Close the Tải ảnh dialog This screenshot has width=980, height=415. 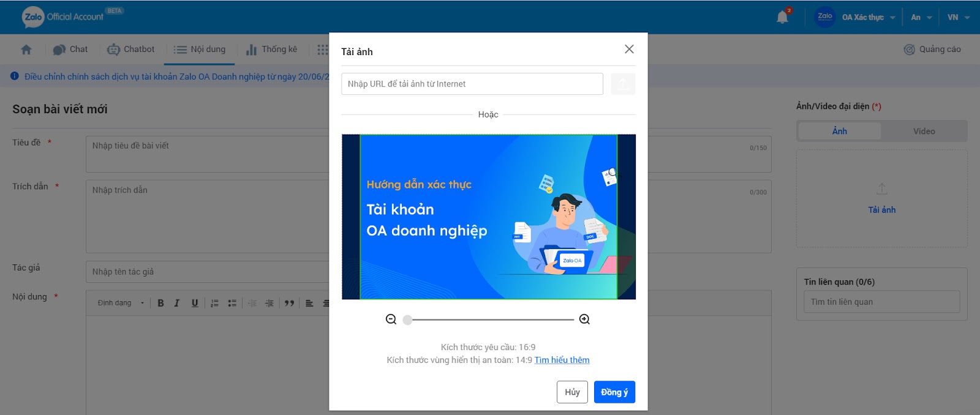pos(629,49)
